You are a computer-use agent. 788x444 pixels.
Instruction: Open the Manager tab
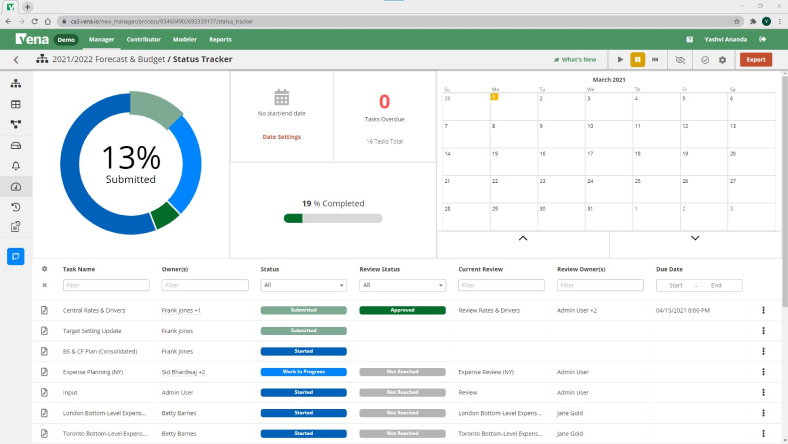pos(102,39)
